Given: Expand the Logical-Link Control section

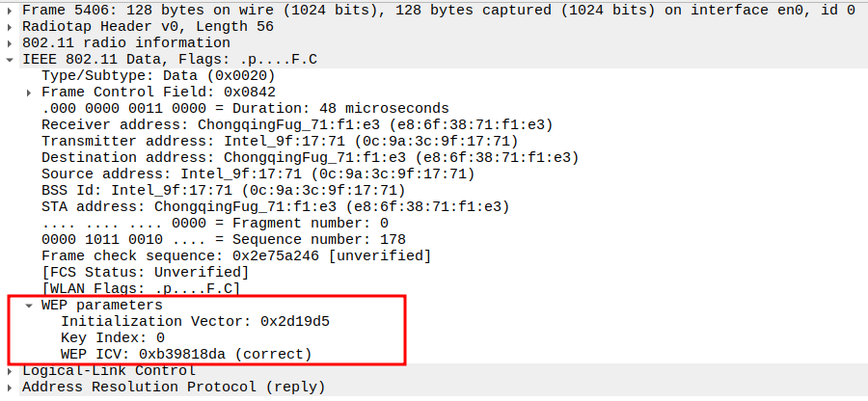Looking at the screenshot, I should coord(11,371).
